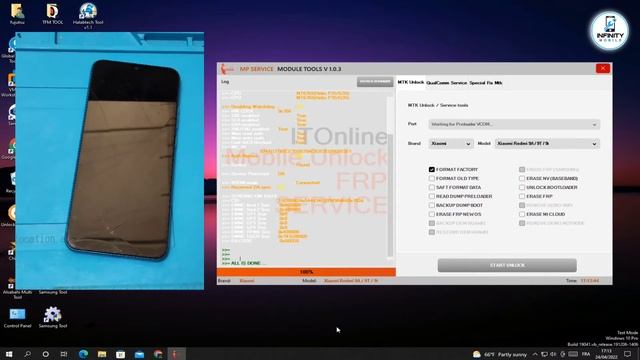Viewport: 640px width, 360px height.
Task: Open the volume icon in the system tray
Action: [553, 354]
